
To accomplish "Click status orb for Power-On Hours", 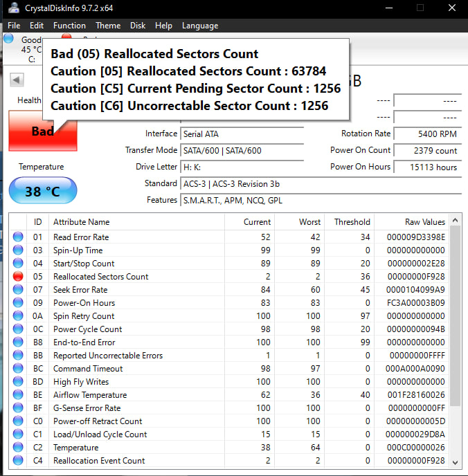I will coord(18,302).
